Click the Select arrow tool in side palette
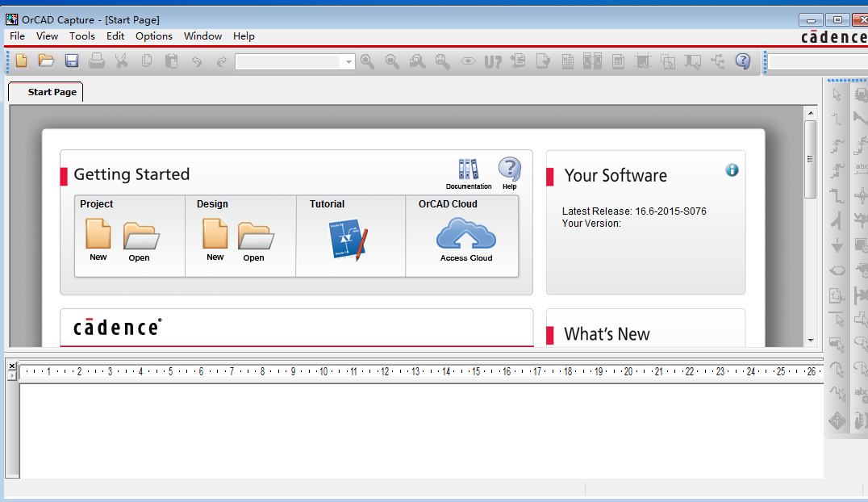Image resolution: width=868 pixels, height=502 pixels. coord(837,94)
